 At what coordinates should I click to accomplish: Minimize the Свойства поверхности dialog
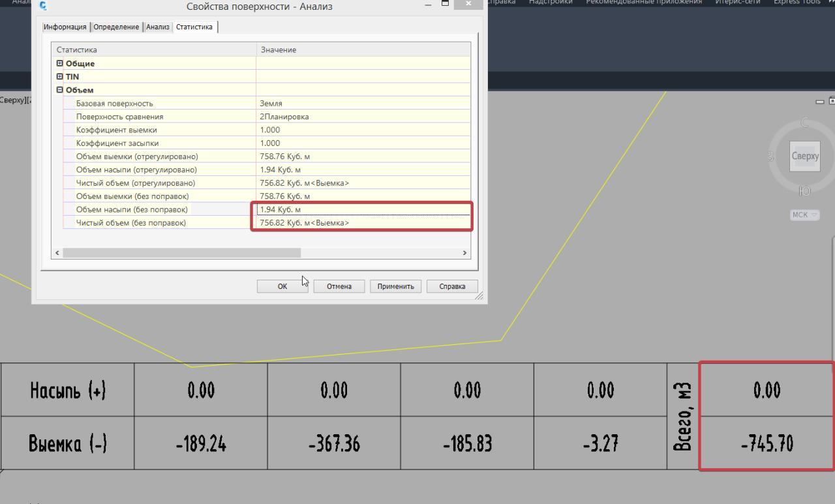(x=428, y=5)
